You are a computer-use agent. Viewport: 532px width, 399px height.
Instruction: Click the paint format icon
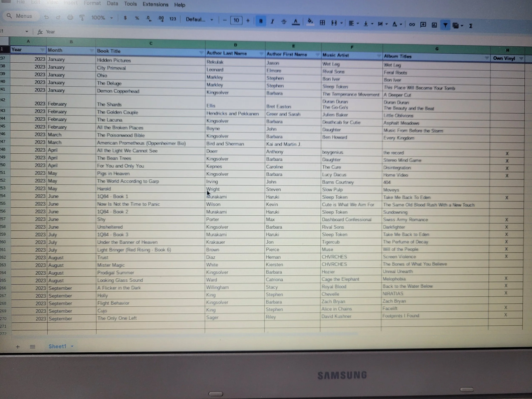(82, 17)
